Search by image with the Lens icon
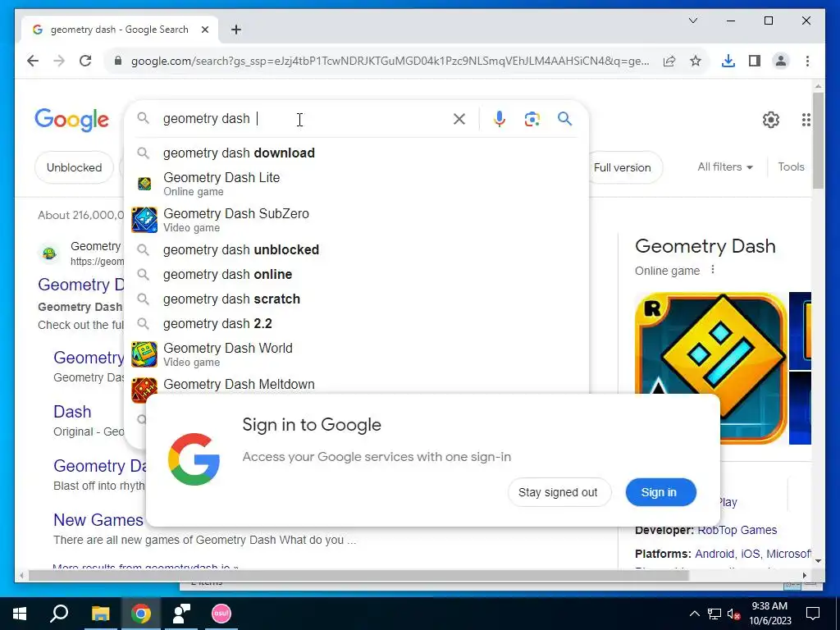 [x=532, y=119]
